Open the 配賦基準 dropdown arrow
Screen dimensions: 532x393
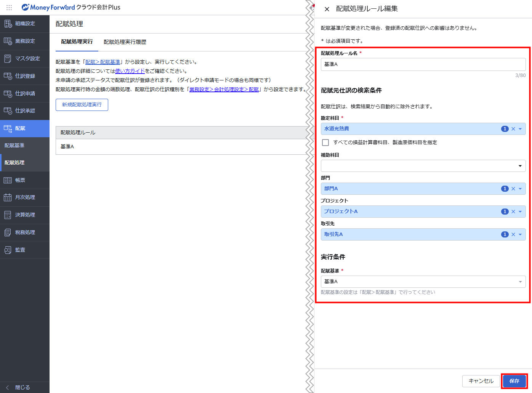point(520,282)
